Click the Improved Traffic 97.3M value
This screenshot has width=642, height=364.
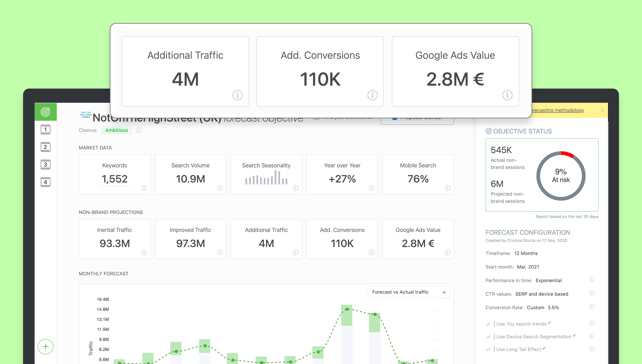point(191,243)
